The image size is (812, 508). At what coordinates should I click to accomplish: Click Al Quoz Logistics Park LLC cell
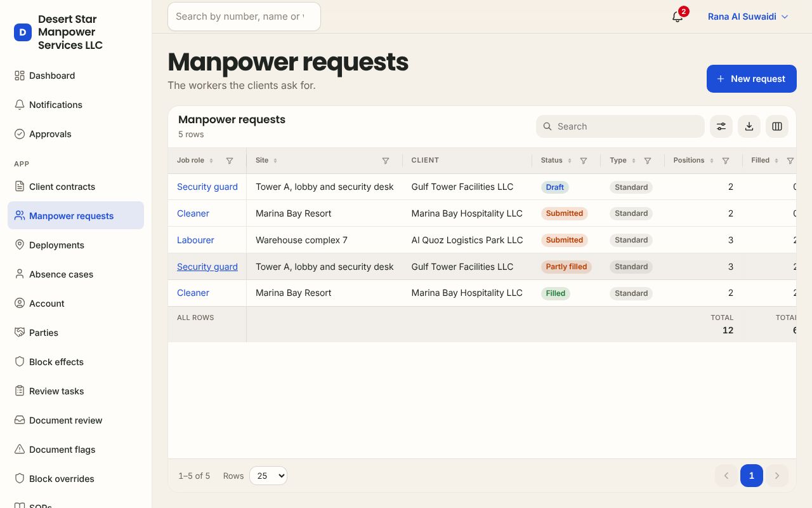pos(468,240)
